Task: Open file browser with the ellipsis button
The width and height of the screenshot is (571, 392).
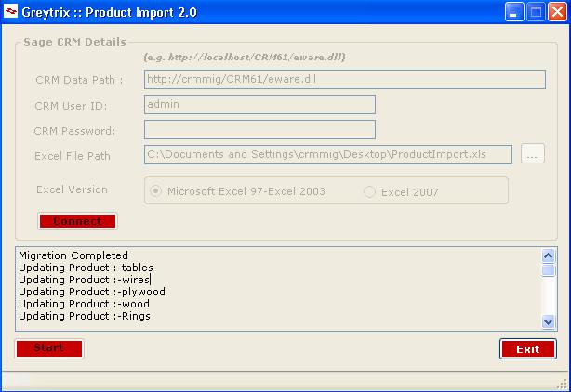Action: [532, 154]
